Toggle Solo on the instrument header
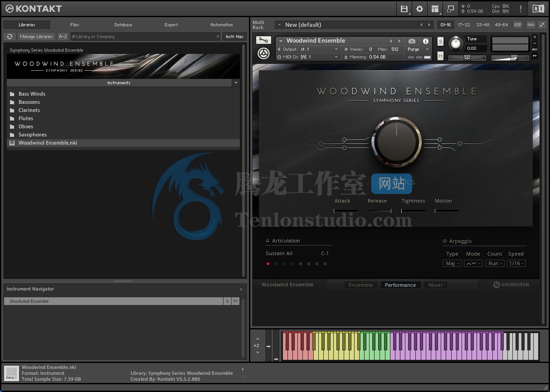550x392 pixels. pyautogui.click(x=440, y=42)
